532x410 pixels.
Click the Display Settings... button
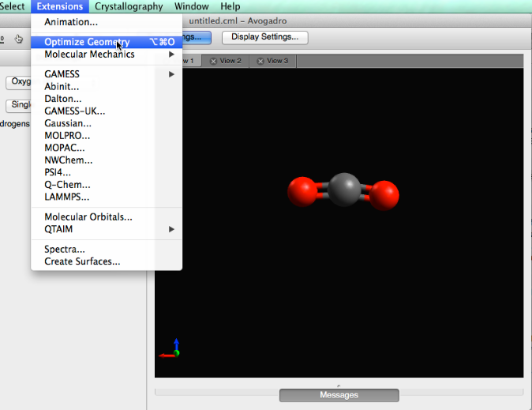264,37
